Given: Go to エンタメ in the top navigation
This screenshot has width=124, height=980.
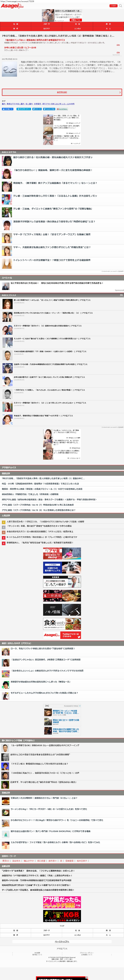Looking at the screenshot, I should coord(77,29).
